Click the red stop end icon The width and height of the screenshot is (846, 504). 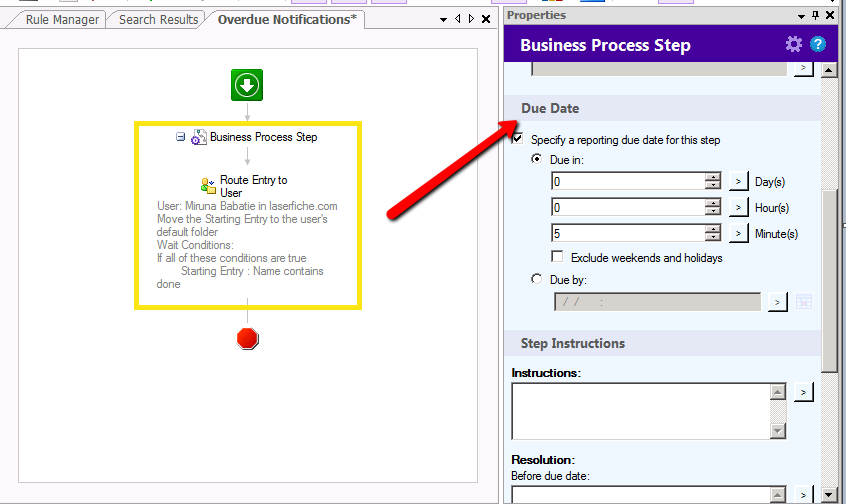(248, 339)
